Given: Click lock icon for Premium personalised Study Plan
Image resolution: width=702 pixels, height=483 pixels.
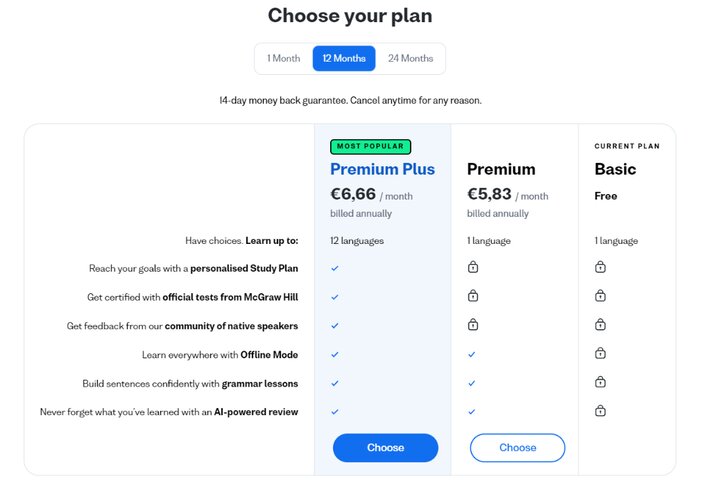Looking at the screenshot, I should point(473,267).
